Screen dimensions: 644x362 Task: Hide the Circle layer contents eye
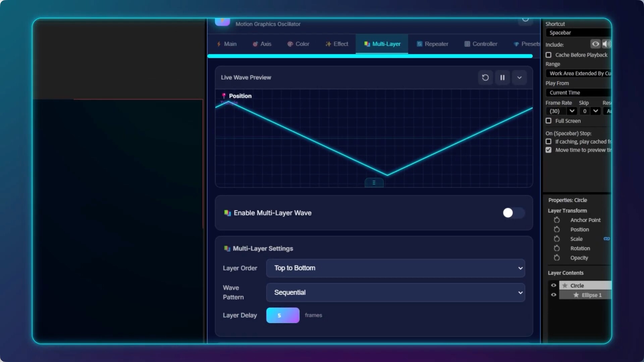point(553,286)
